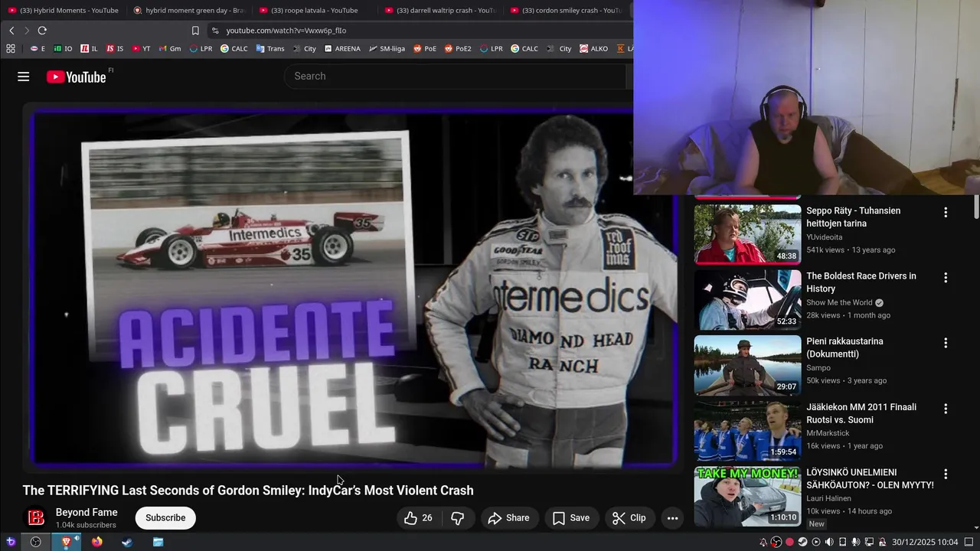
Task: Open the file manager from taskbar
Action: tap(158, 542)
